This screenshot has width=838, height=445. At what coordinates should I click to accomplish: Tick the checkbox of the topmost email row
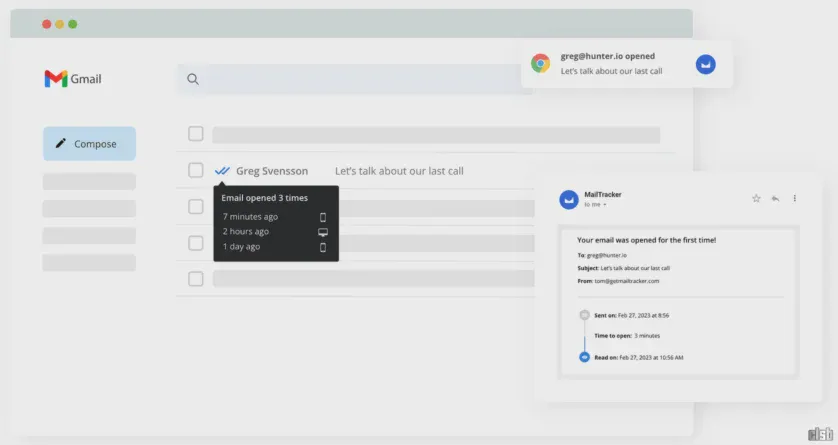pos(196,134)
